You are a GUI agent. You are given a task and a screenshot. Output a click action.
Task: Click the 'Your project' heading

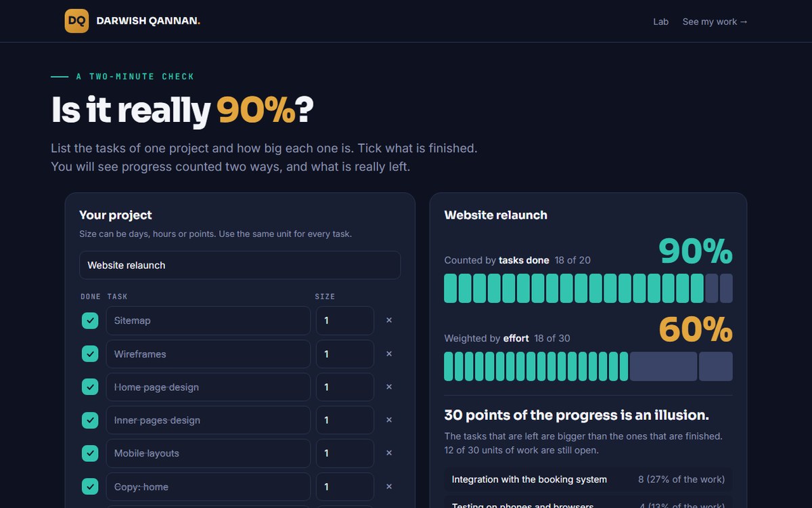click(116, 215)
